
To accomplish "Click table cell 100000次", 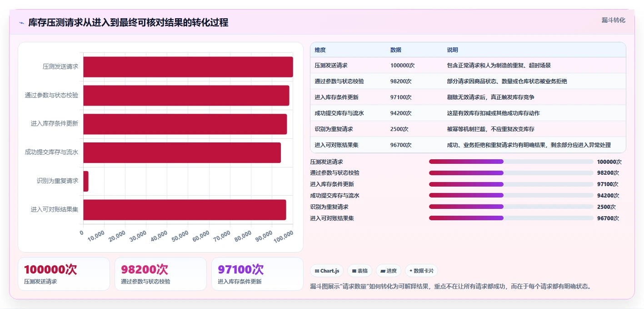I will point(402,66).
